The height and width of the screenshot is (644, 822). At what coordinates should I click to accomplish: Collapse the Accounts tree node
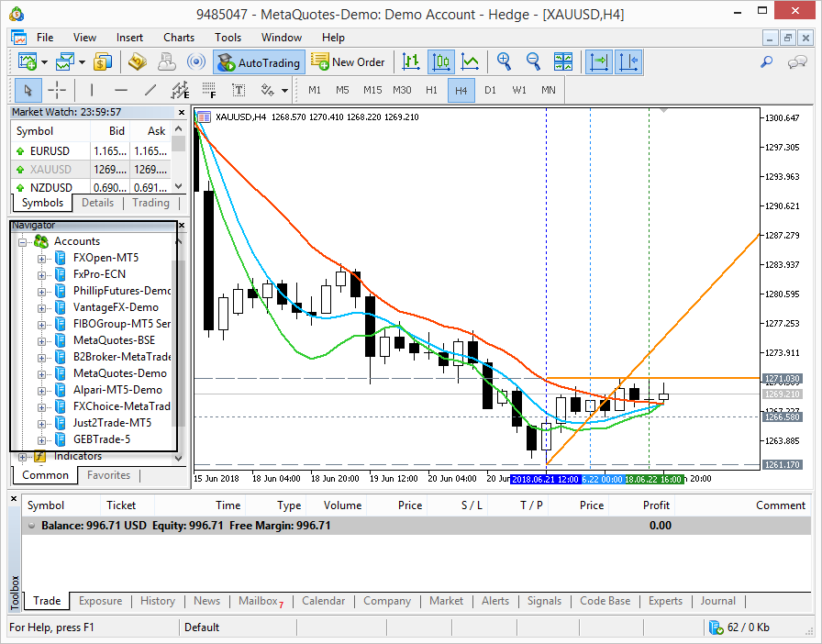23,242
